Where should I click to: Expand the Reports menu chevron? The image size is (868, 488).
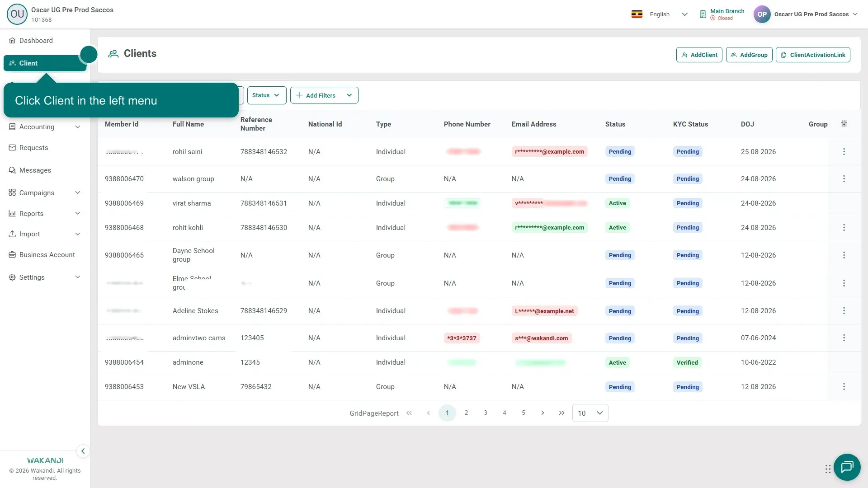[78, 214]
